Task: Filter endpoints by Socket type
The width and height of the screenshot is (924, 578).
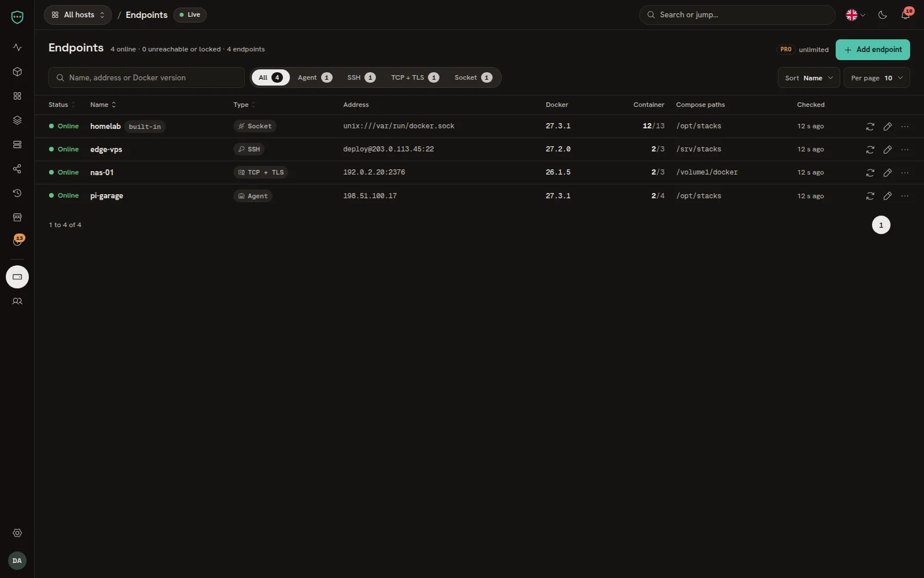Action: (473, 77)
